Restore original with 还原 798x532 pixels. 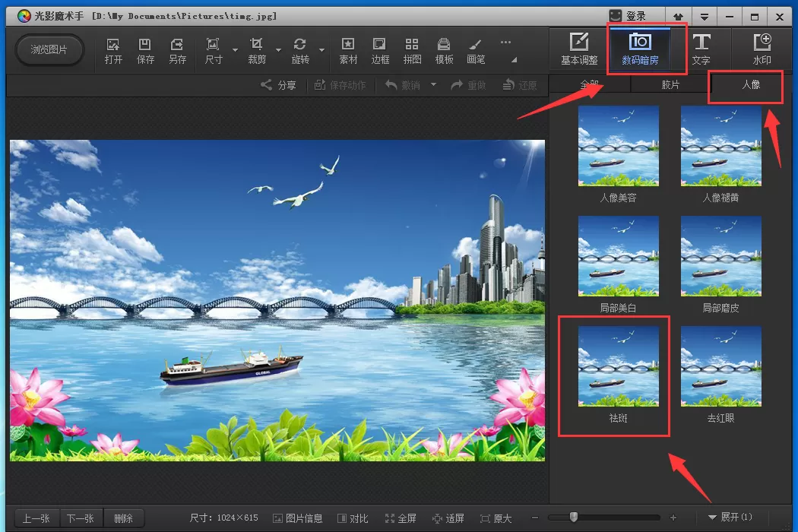520,85
